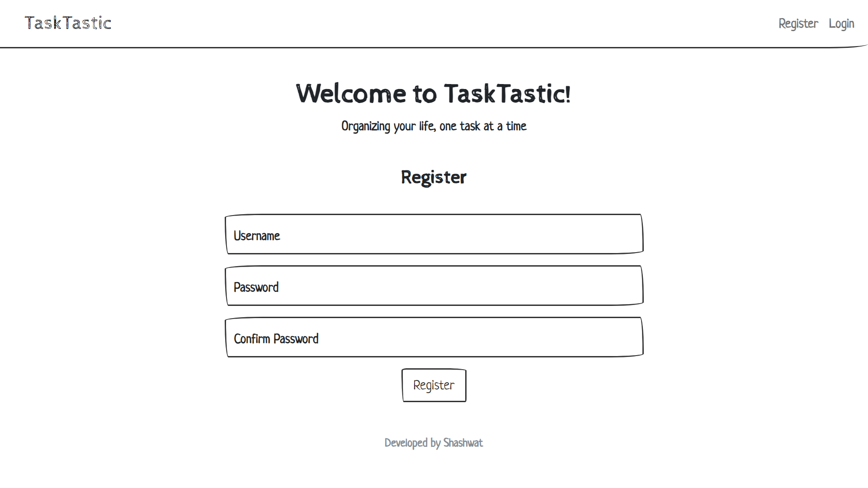Click the TaskTastic logo icon
The width and height of the screenshot is (868, 488).
pos(67,23)
